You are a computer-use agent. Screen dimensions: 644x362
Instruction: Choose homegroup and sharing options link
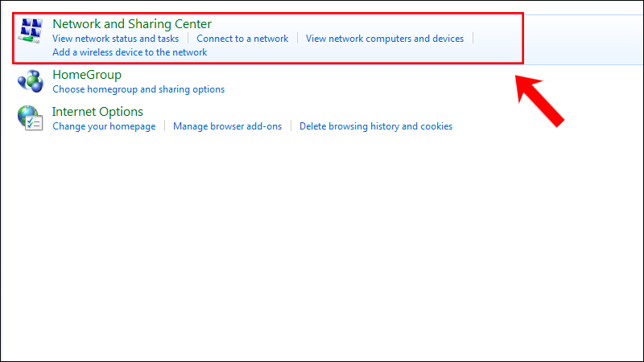click(x=138, y=89)
